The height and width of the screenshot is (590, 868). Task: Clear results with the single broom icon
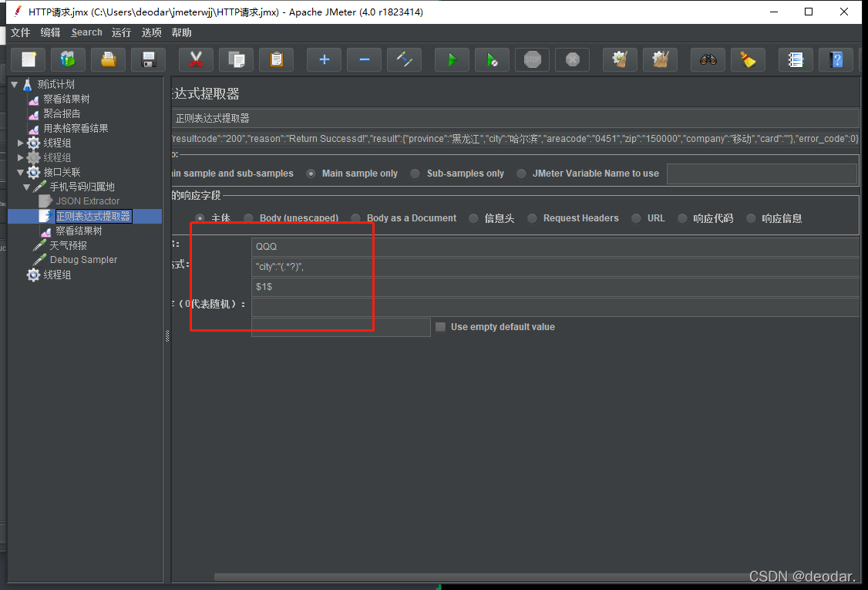pos(620,59)
